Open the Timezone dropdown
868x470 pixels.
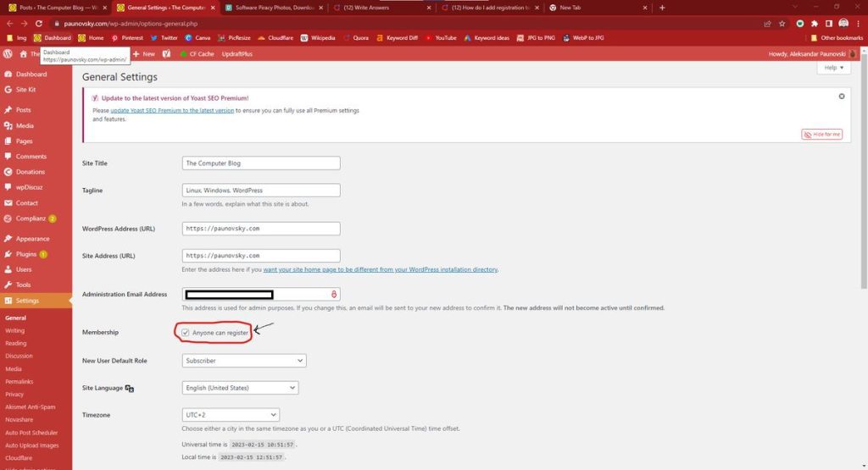[x=231, y=415]
